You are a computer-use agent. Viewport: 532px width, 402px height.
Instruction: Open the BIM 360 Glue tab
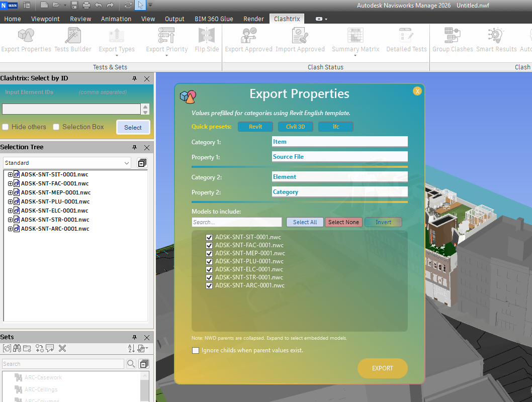(214, 19)
